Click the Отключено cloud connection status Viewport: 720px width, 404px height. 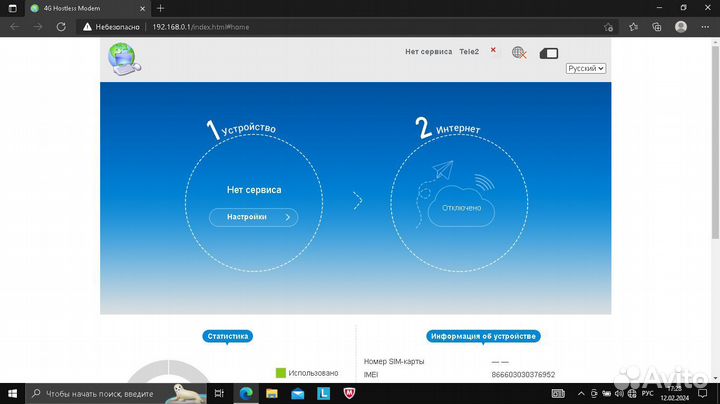[x=461, y=208]
